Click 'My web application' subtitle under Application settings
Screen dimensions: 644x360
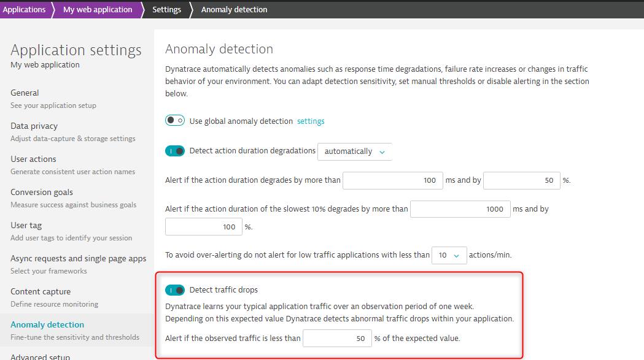[x=45, y=65]
